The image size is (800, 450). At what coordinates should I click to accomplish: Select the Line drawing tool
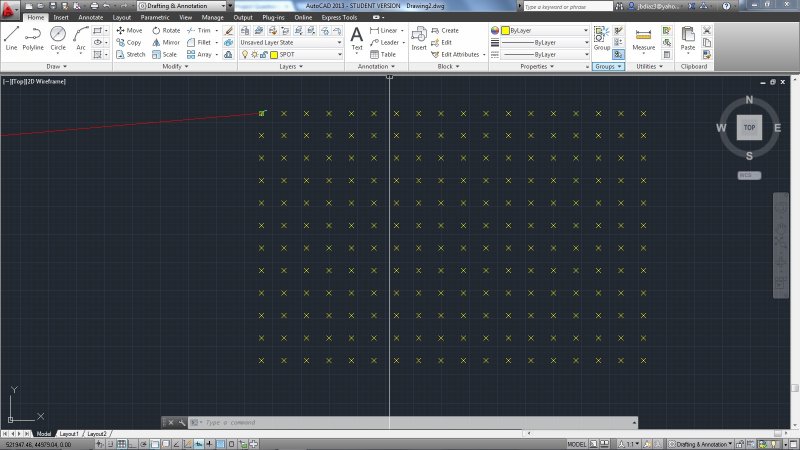click(x=11, y=39)
